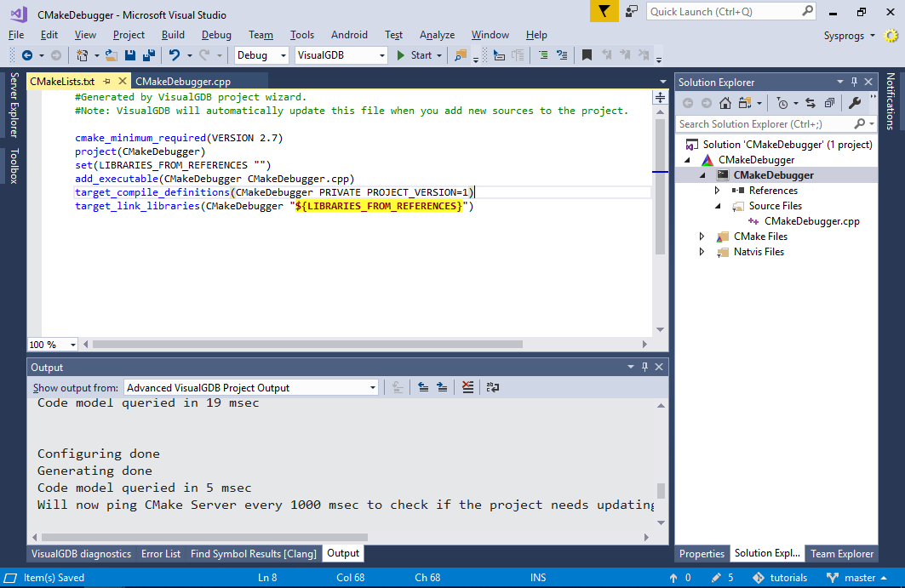The image size is (905, 588).
Task: Click the Output panel horizontal scrollbar thumb
Action: (205, 537)
